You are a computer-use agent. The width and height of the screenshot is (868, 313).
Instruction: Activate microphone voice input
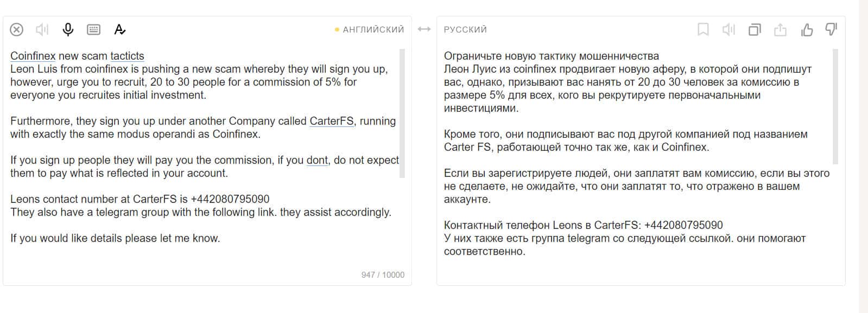coord(68,29)
